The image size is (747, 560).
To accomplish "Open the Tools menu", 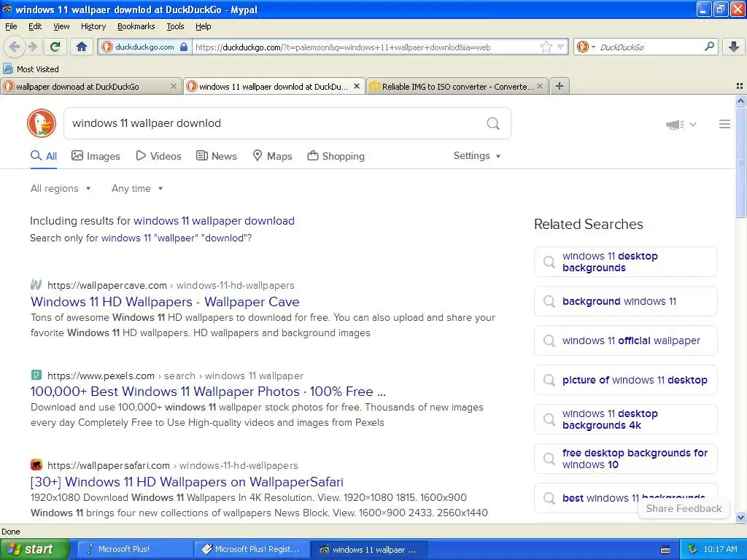I will [175, 26].
